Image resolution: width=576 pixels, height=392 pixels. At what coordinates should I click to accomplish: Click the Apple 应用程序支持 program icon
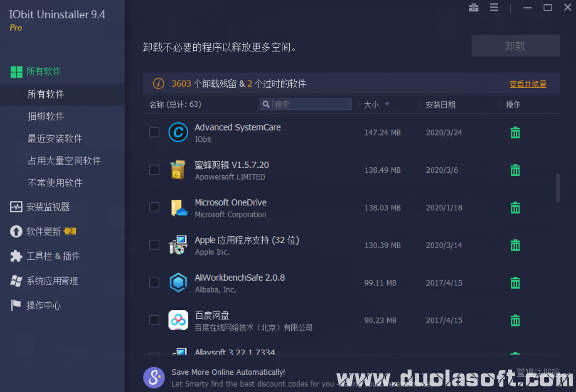[178, 245]
